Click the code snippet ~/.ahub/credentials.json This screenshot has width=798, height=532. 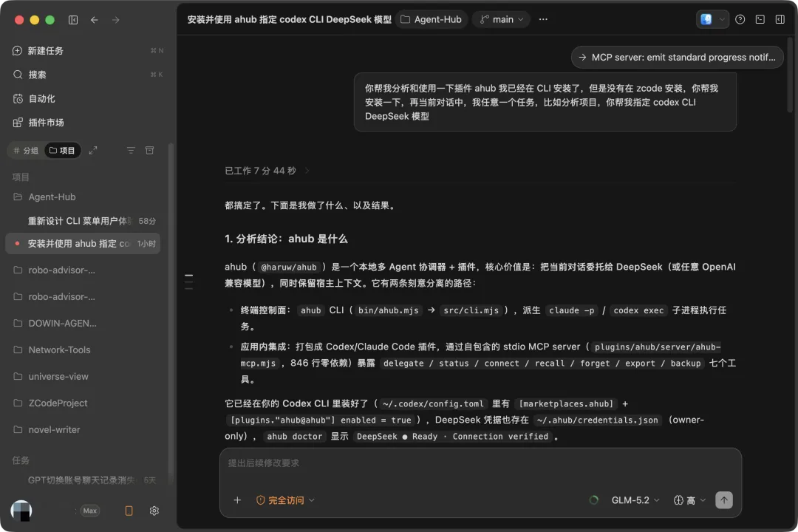597,420
